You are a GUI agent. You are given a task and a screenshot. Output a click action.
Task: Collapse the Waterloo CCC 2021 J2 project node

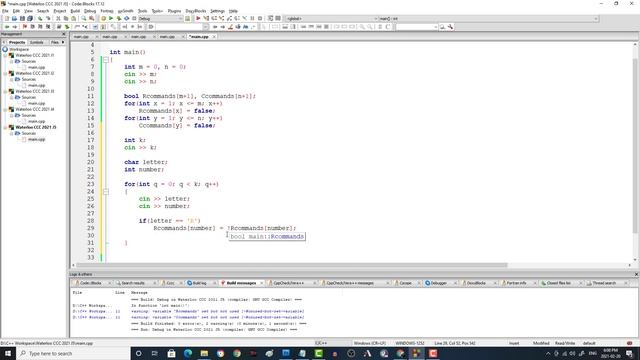coord(6,73)
